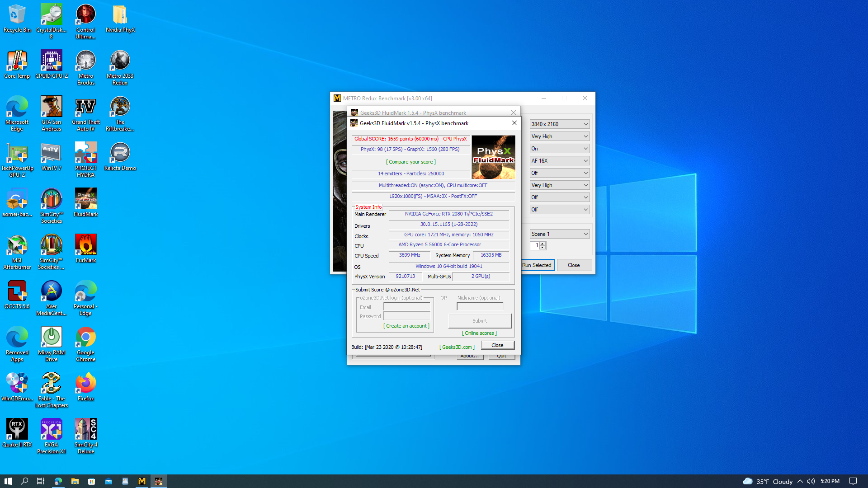Click the Submit score button

(x=480, y=321)
